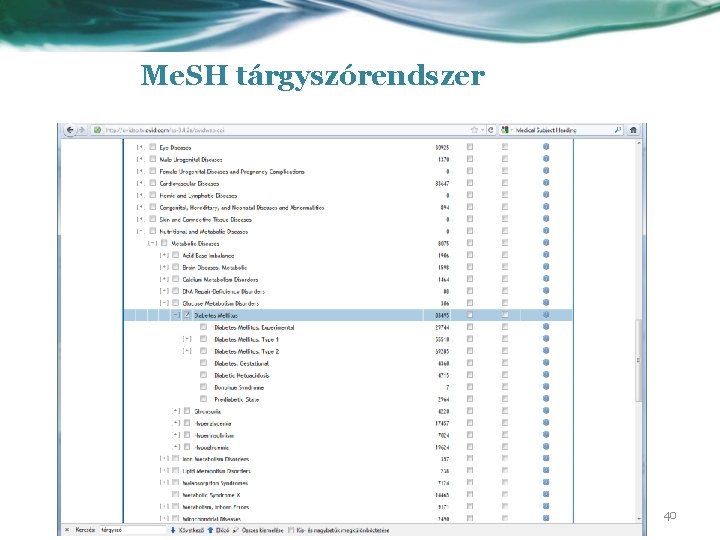The width and height of the screenshot is (720, 540).
Task: Open scope note icon for Male Urogenital Diseases
Action: (546, 158)
